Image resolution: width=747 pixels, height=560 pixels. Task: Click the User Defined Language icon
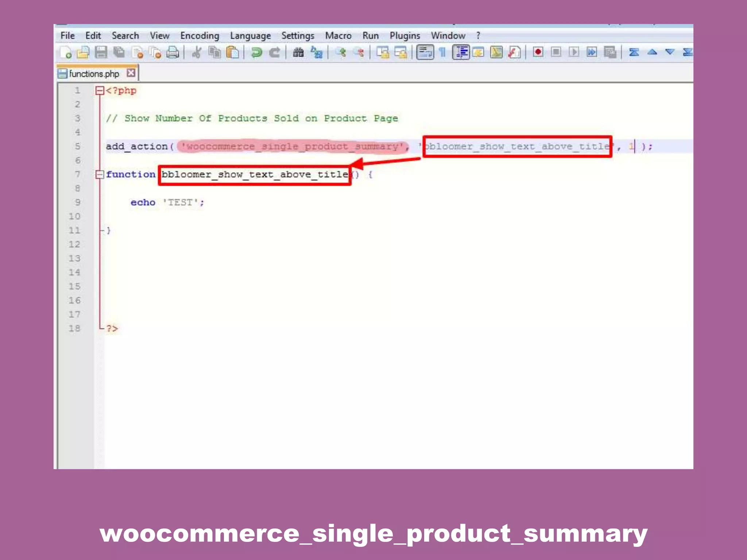click(x=478, y=52)
